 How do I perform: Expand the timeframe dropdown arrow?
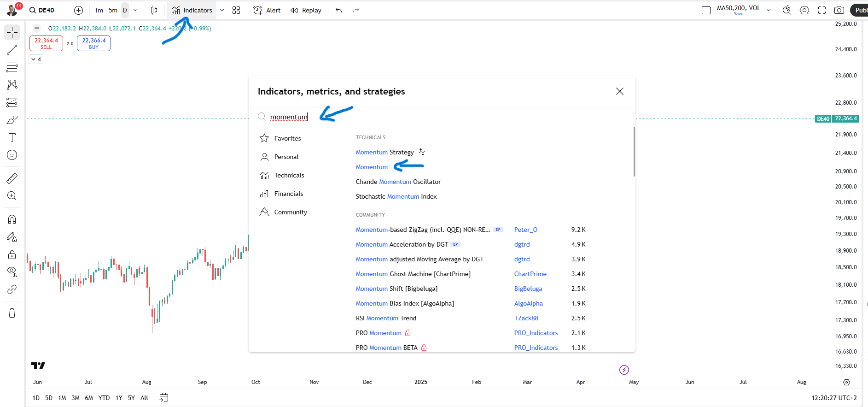click(135, 10)
